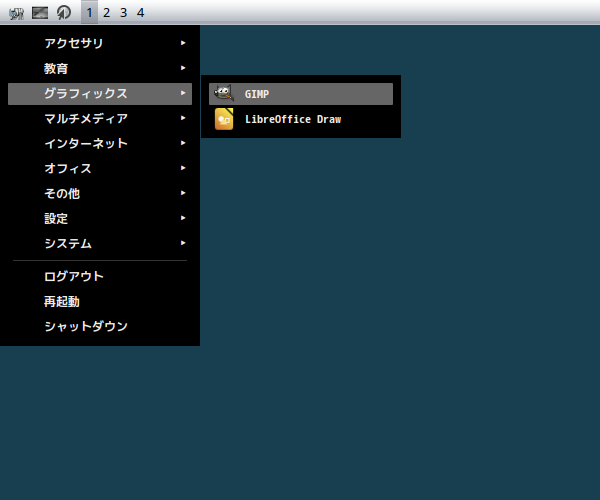Image resolution: width=600 pixels, height=500 pixels.
Task: Switch to workspace 4
Action: [140, 13]
